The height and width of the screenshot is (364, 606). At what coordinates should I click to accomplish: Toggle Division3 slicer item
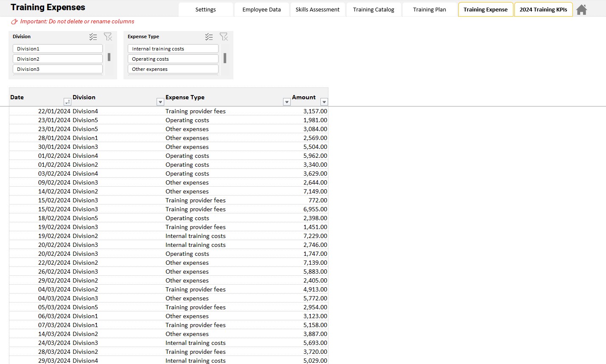tap(58, 69)
